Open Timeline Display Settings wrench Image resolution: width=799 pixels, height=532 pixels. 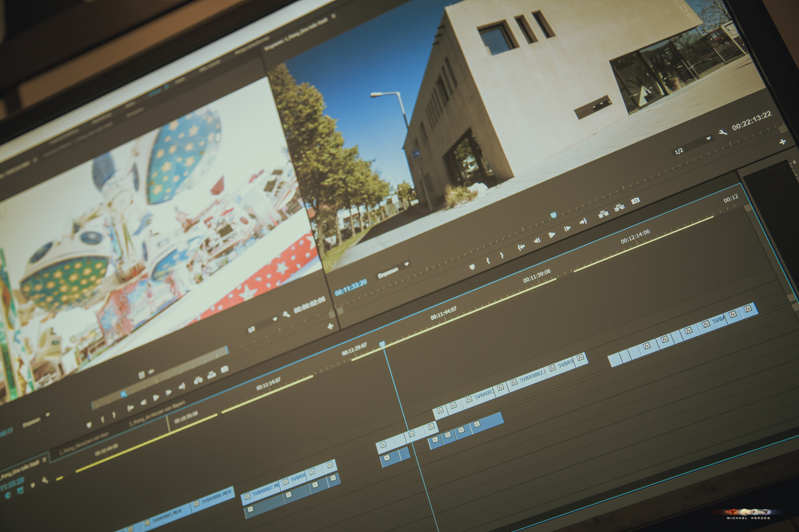(45, 480)
